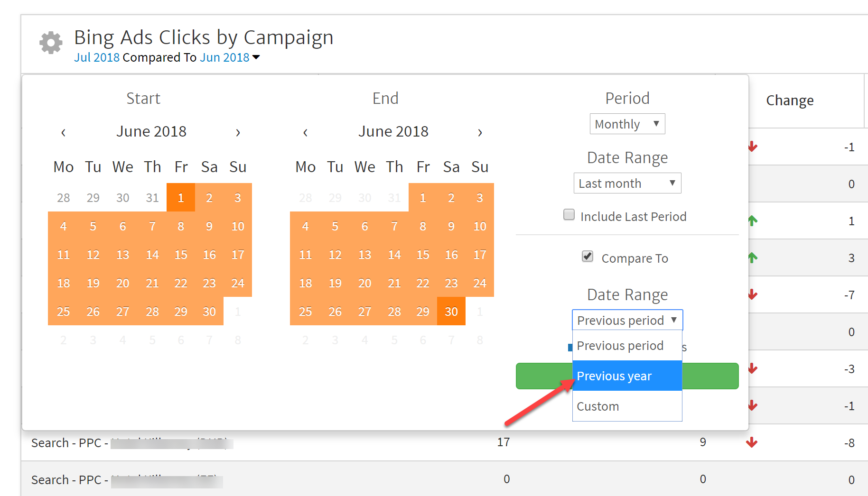This screenshot has height=496, width=868.
Task: Click the date range caret arrow in header
Action: point(256,57)
